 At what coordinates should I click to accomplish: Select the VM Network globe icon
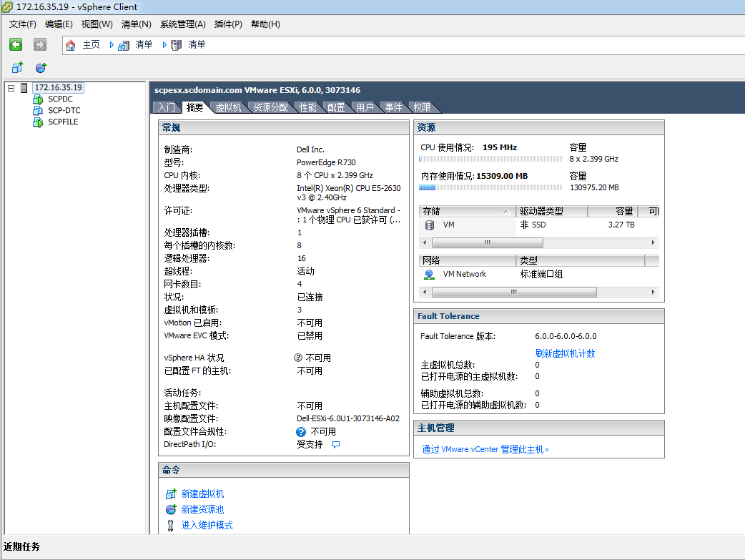click(429, 274)
